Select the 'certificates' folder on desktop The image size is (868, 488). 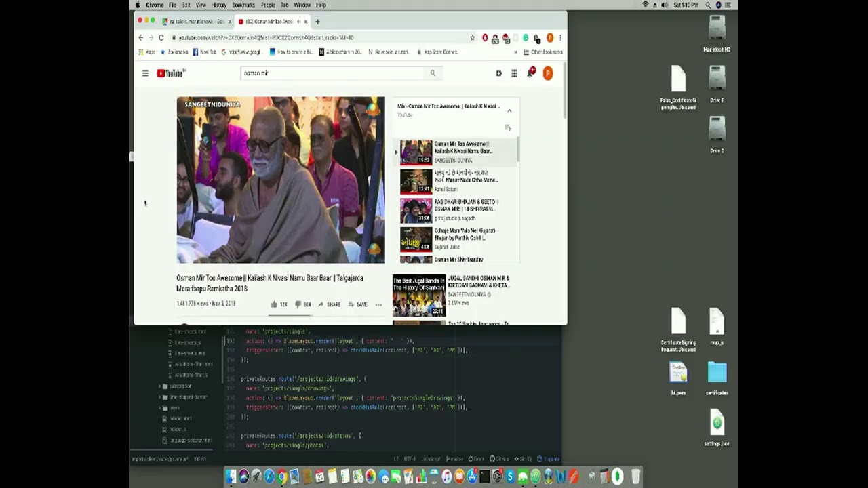tap(717, 378)
